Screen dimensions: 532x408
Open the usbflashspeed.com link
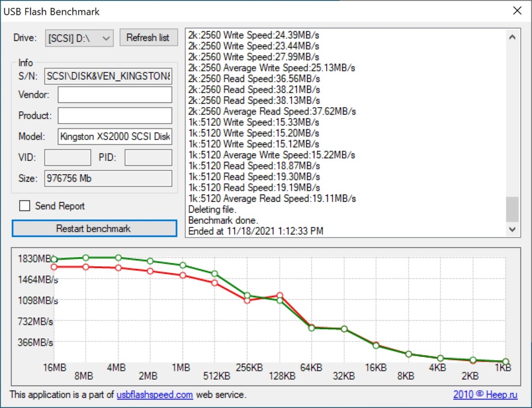(x=155, y=395)
